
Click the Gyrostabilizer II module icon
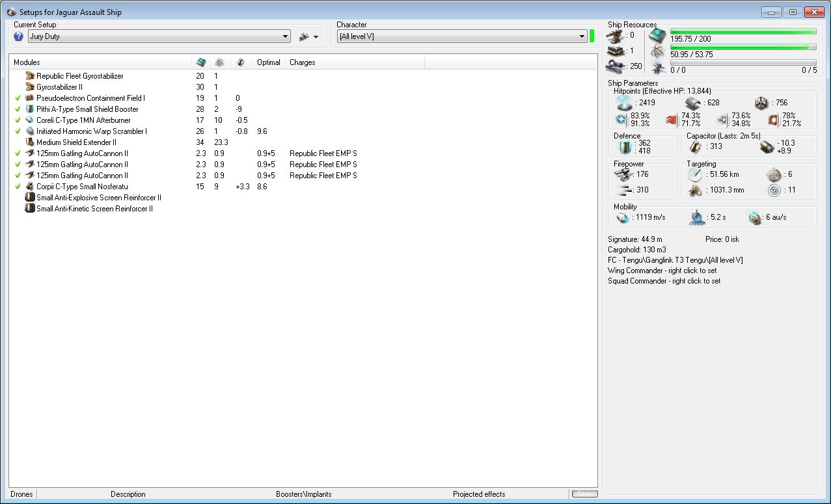(29, 86)
